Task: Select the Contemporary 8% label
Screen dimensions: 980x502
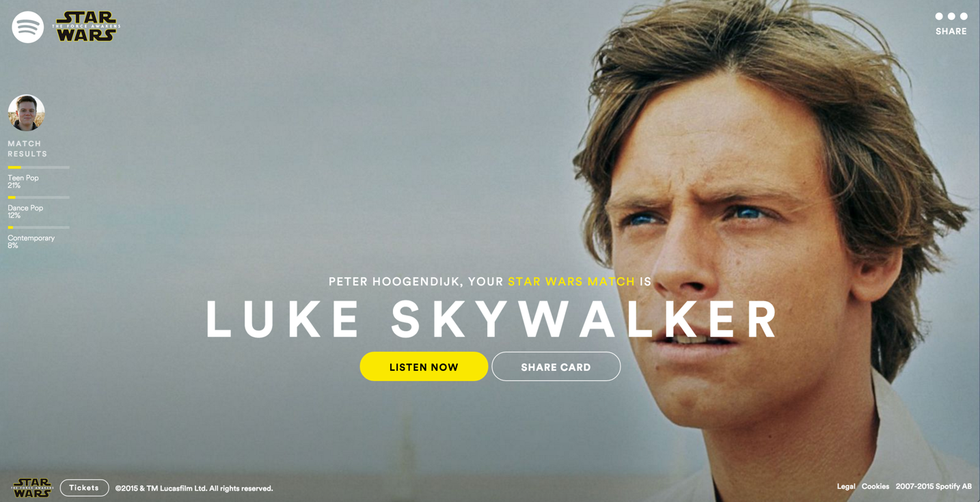Action: pyautogui.click(x=31, y=242)
